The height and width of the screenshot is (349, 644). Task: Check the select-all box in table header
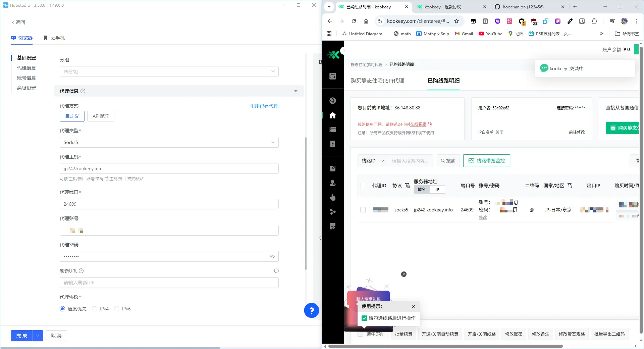363,186
